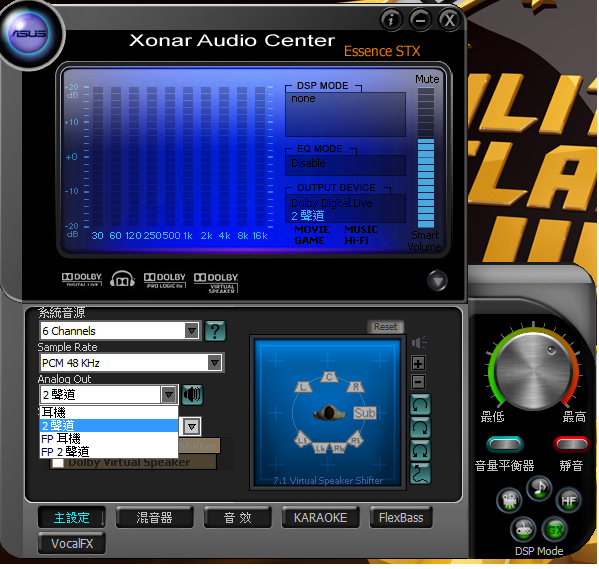Toggle the 靜音 mute button
599x569 pixels.
tap(571, 444)
